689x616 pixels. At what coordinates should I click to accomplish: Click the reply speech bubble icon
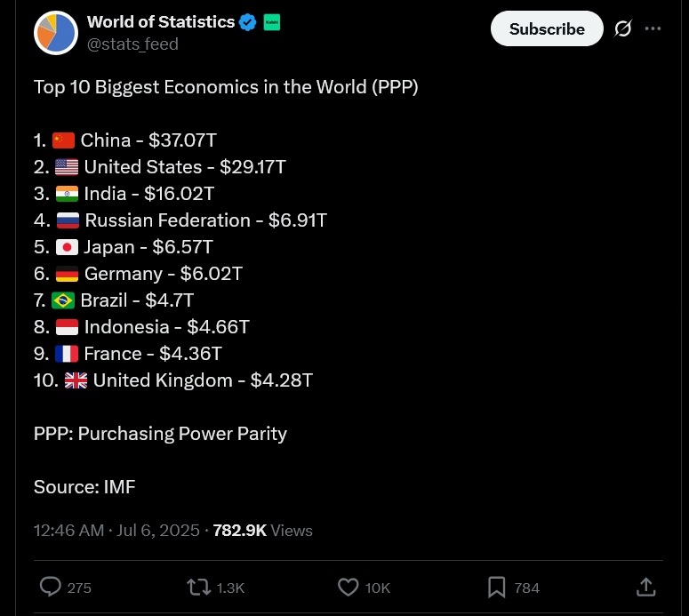tap(52, 587)
